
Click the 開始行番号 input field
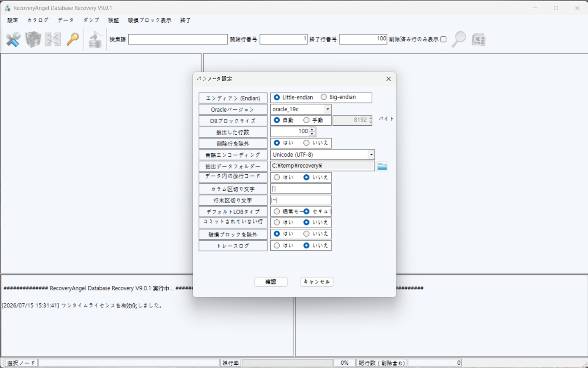tap(284, 39)
